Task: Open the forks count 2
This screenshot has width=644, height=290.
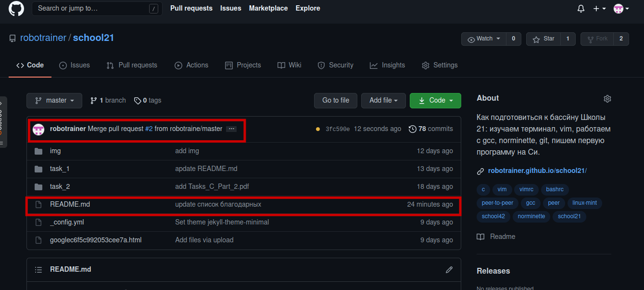Action: click(x=621, y=39)
